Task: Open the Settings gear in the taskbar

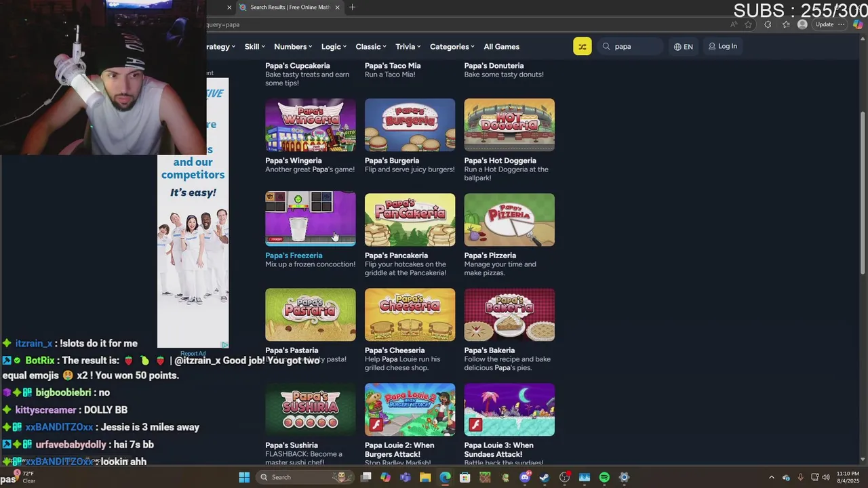Action: (624, 477)
